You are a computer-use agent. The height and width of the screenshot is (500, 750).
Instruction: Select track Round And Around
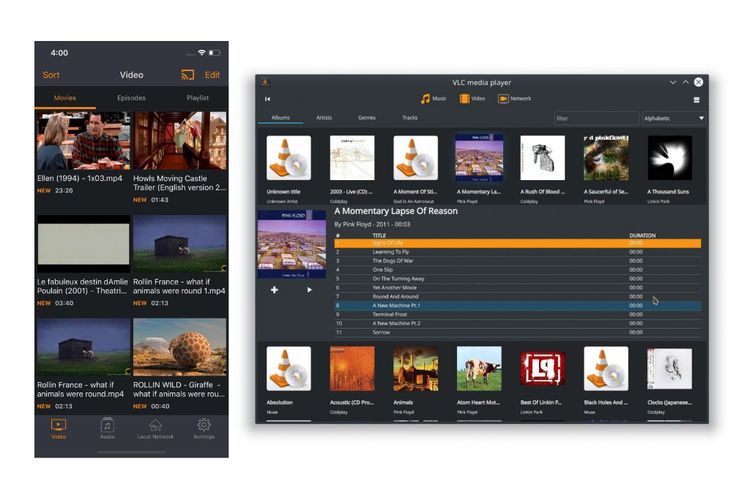pos(518,297)
